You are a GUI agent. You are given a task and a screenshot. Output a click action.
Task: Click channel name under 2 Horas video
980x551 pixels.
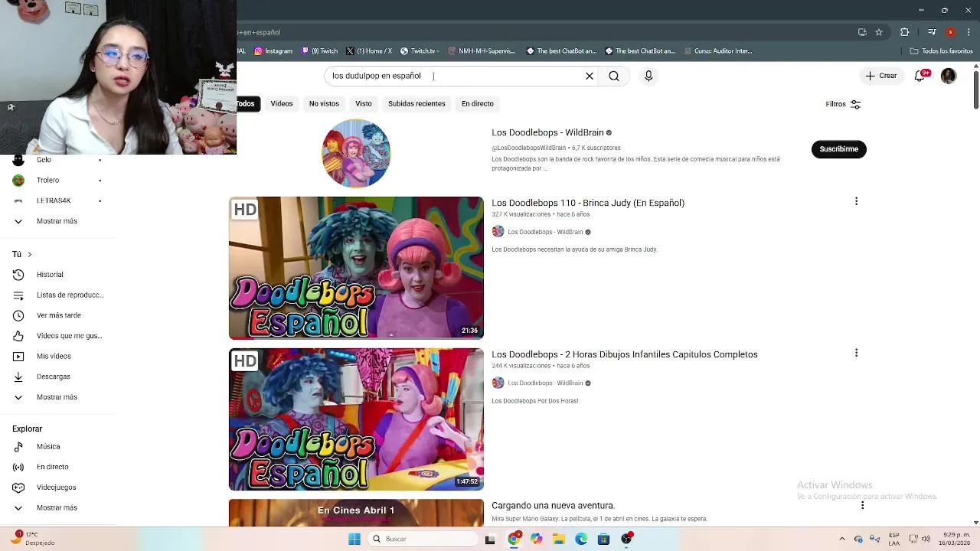[545, 383]
